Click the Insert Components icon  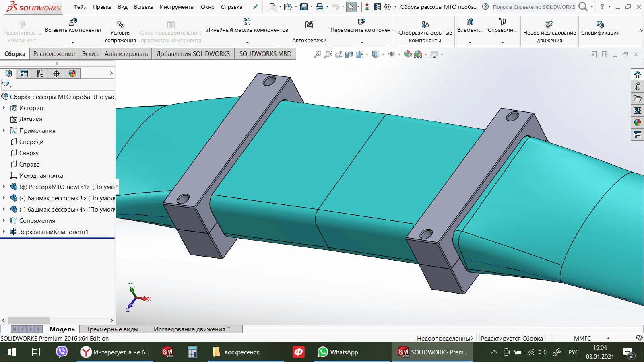[73, 22]
